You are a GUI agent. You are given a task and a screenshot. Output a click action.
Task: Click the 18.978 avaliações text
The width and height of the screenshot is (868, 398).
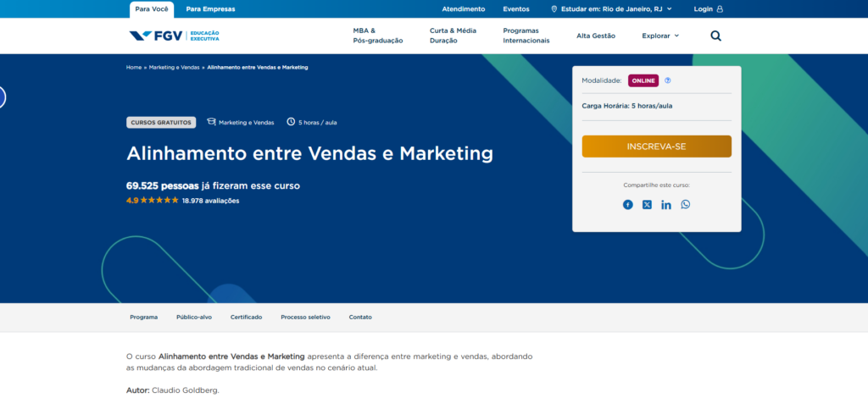coord(211,201)
